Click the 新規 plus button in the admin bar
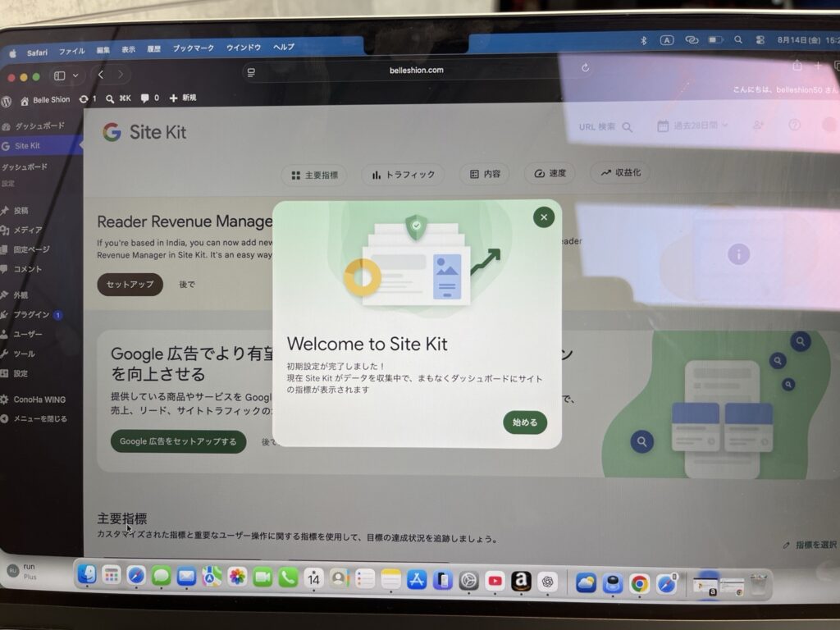840x630 pixels. coord(183,98)
